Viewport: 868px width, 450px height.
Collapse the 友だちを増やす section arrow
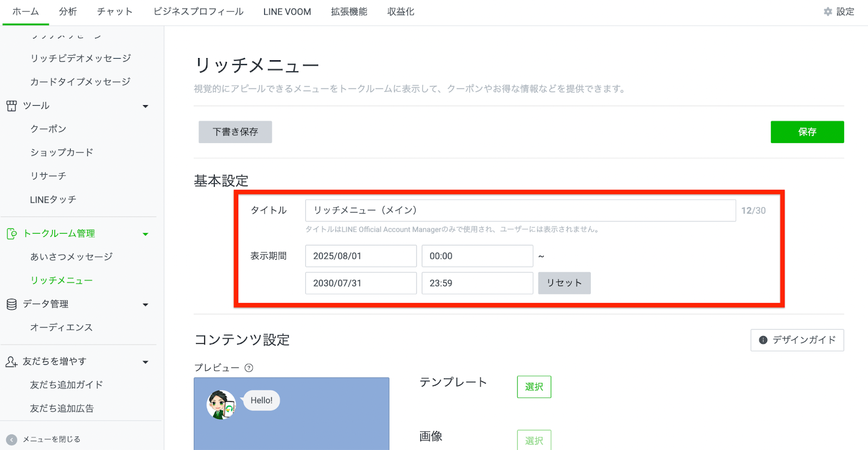(145, 362)
